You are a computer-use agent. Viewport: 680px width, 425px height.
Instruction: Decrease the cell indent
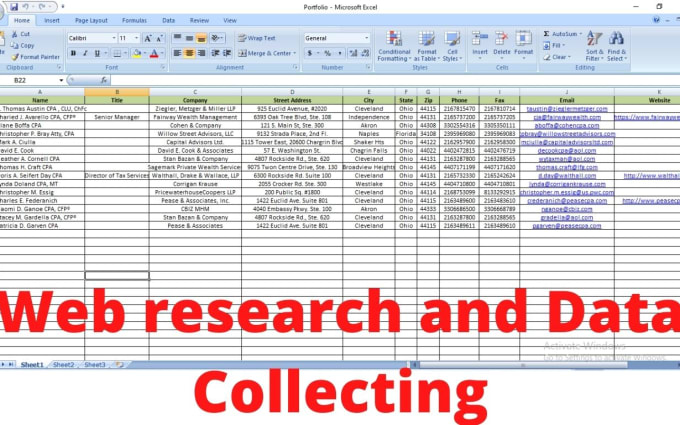point(215,53)
